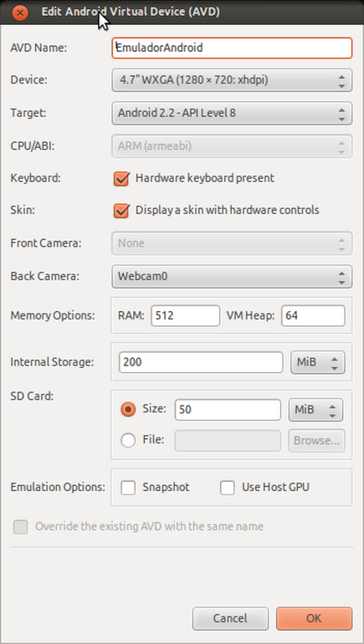Screen dimensions: 364x644
Task: Click the VM Heap value field
Action: tap(313, 316)
